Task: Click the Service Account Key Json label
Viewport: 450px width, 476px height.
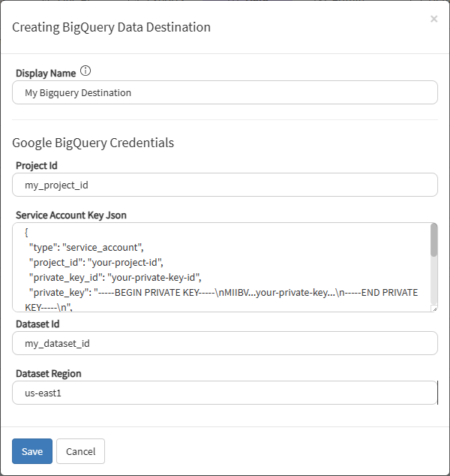Action: pos(71,215)
